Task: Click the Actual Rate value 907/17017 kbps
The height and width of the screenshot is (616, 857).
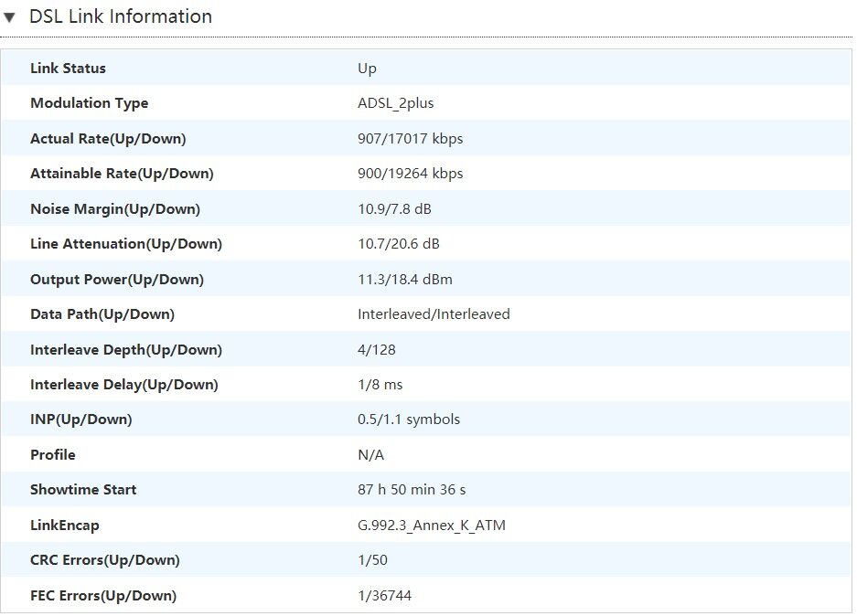Action: (x=410, y=139)
